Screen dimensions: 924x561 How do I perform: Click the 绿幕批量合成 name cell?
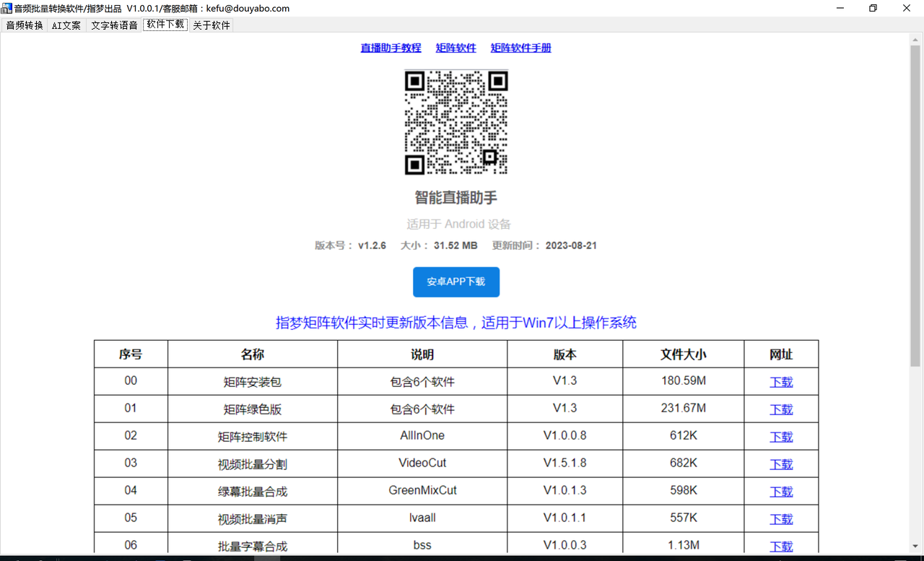pyautogui.click(x=253, y=492)
